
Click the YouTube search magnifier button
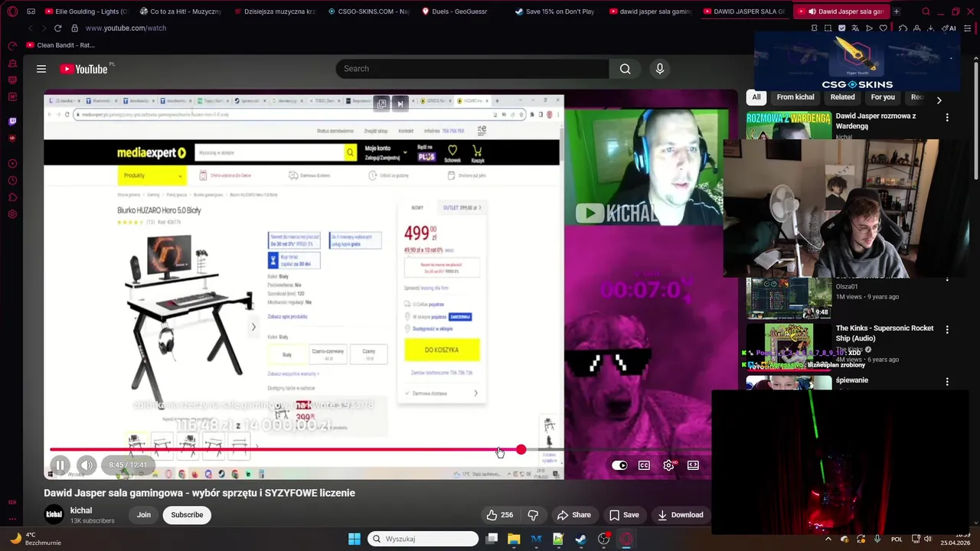click(x=626, y=69)
